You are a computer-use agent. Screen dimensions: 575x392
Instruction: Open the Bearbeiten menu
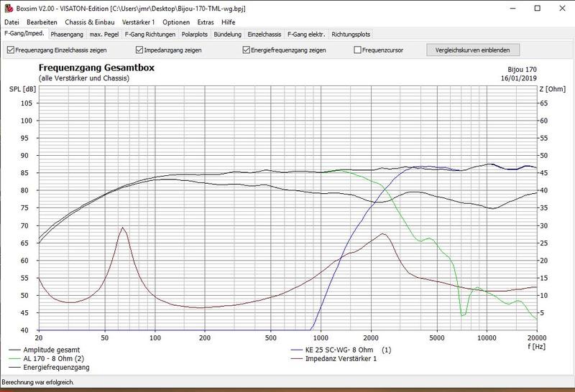(x=42, y=22)
